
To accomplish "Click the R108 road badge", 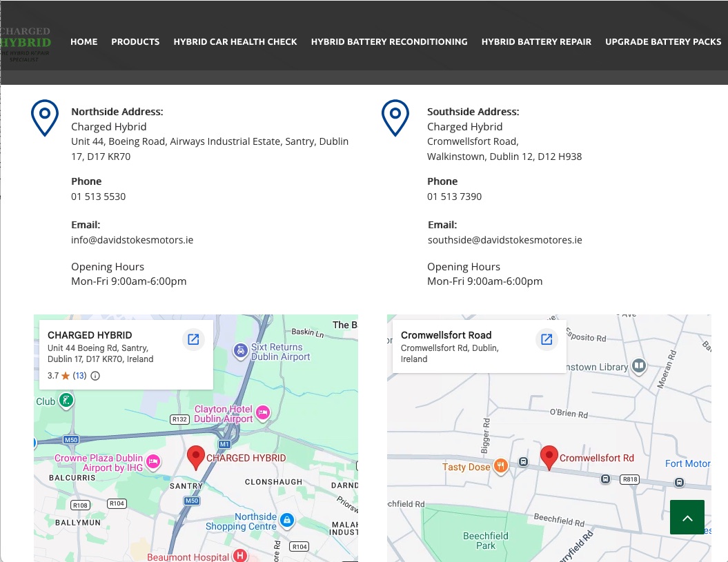I will point(80,505).
